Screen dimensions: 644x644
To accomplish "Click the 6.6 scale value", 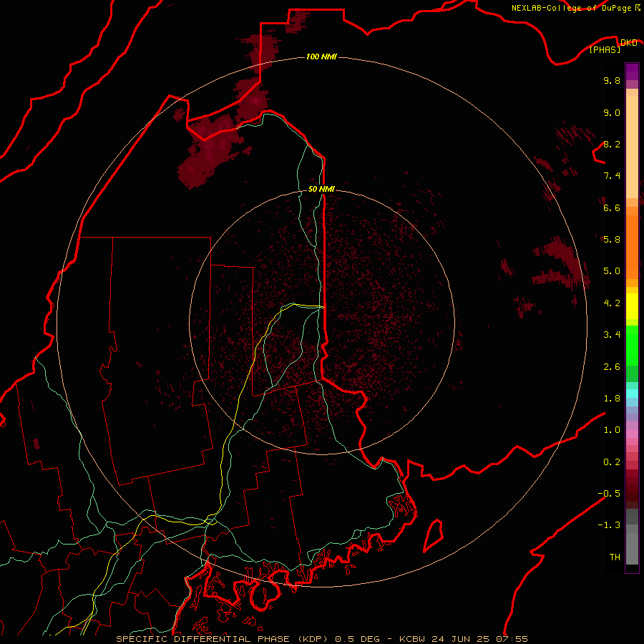I will (612, 208).
